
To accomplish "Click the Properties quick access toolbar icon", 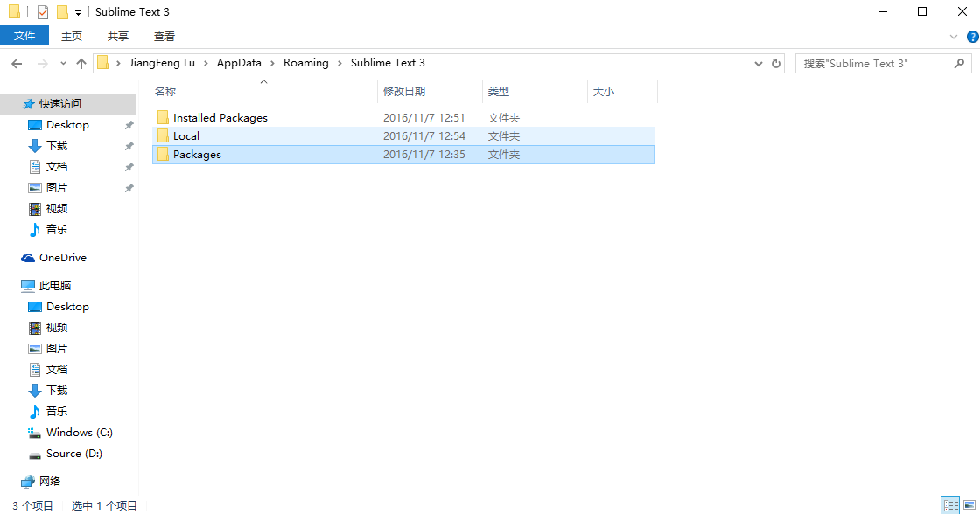I will point(43,12).
